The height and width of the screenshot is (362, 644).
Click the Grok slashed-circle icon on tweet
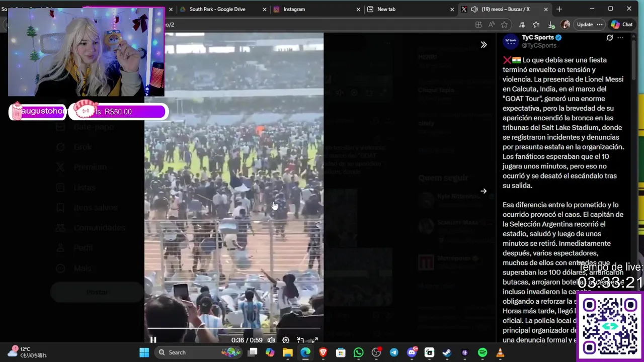(x=610, y=38)
